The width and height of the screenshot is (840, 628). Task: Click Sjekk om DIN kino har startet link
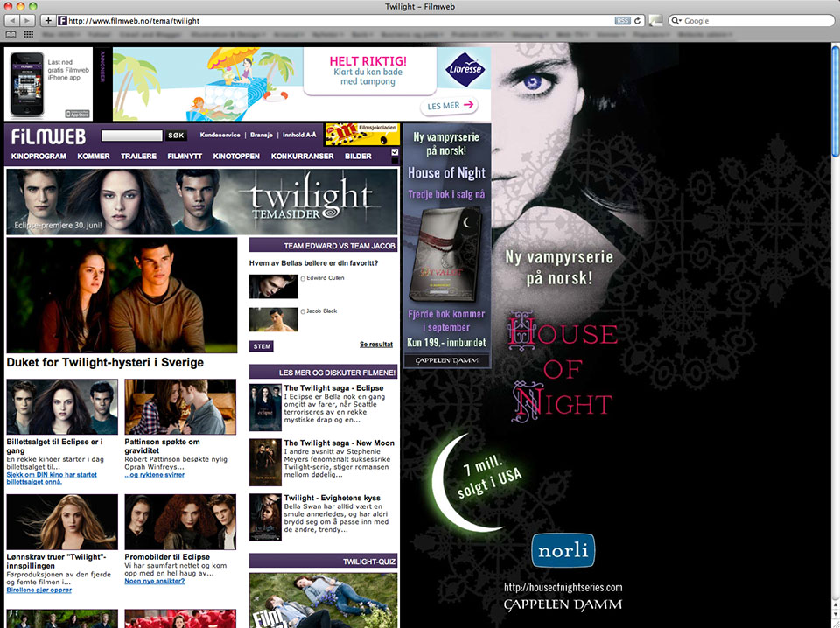[x=52, y=478]
